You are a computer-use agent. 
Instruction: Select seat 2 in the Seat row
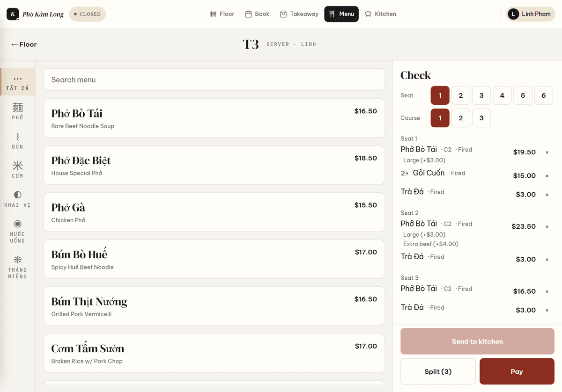pyautogui.click(x=461, y=95)
